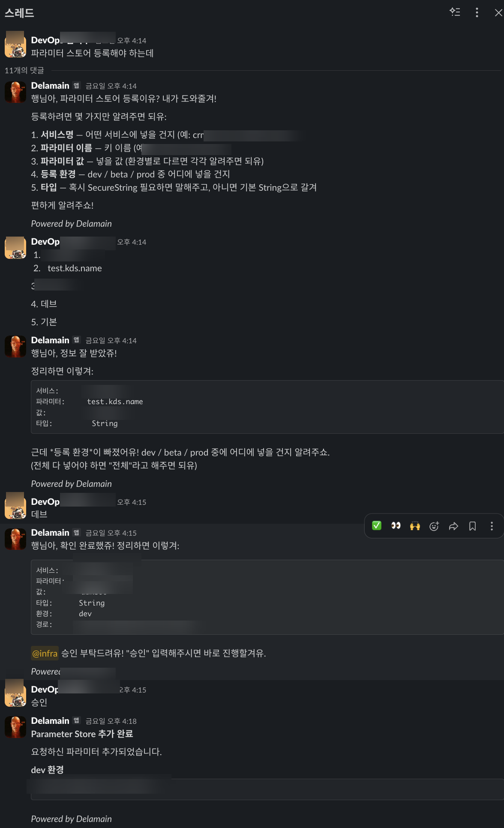The width and height of the screenshot is (504, 828).
Task: Open more actions on the hovered message
Action: click(491, 526)
